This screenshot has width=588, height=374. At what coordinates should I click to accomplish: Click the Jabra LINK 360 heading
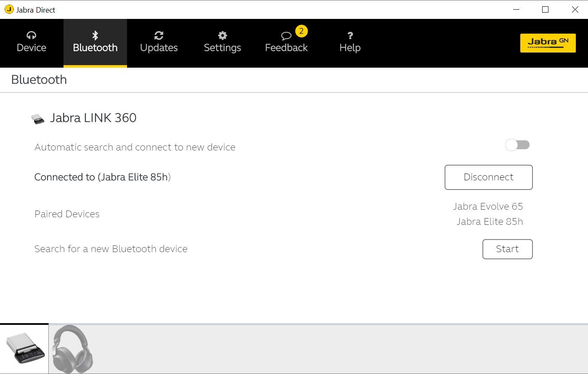[93, 118]
